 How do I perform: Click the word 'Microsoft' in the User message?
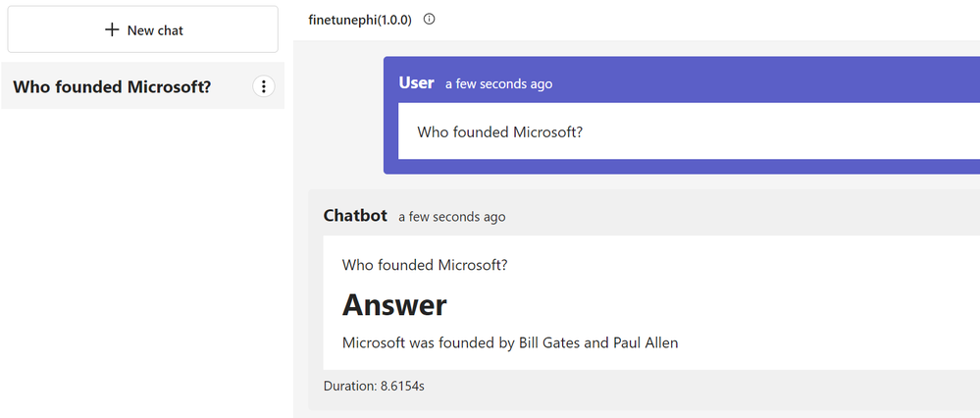point(544,131)
